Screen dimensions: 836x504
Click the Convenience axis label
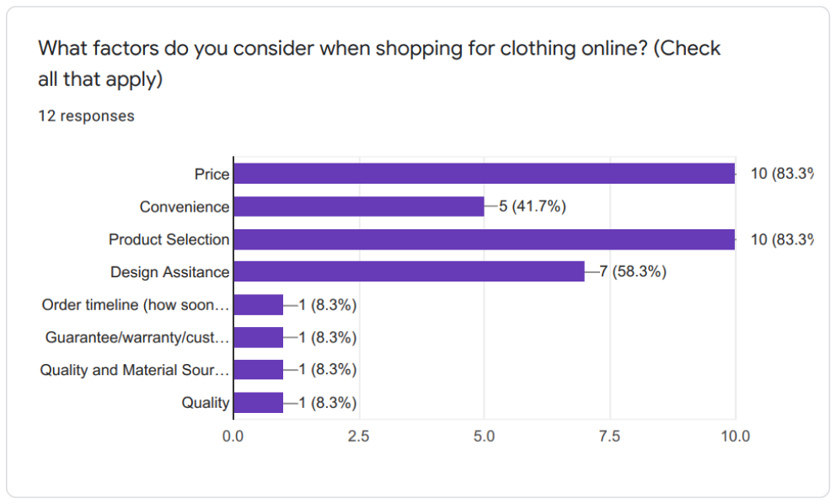[x=185, y=207]
